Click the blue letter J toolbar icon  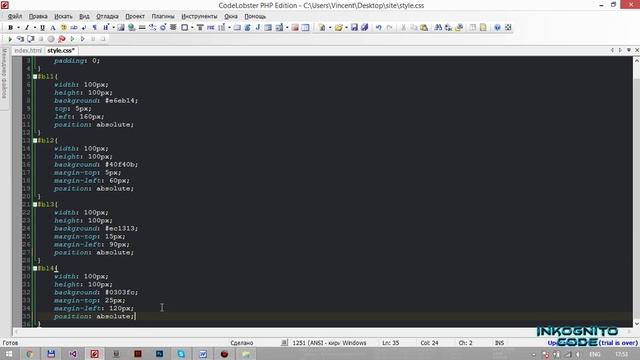(258, 28)
